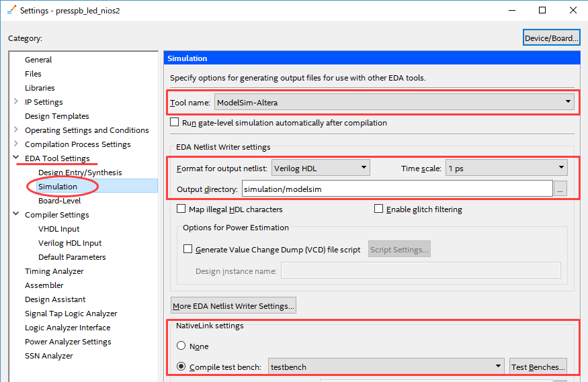The width and height of the screenshot is (588, 382).
Task: Click the Device/Board... button
Action: tap(551, 38)
